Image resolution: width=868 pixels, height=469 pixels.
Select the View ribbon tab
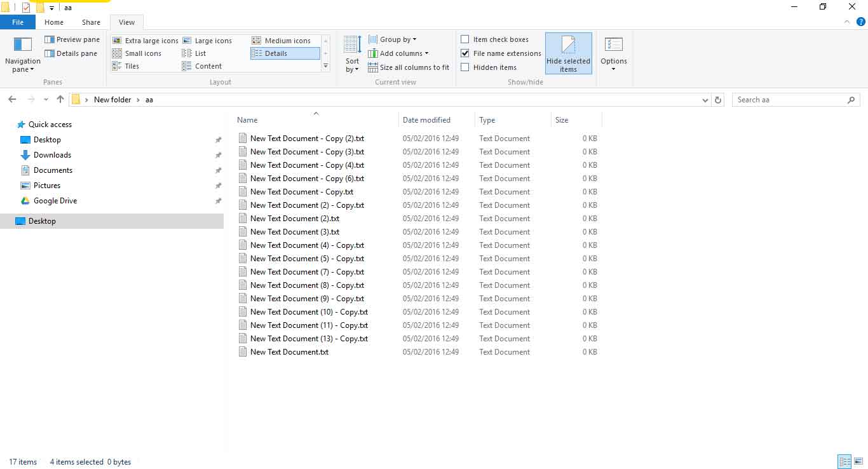tap(127, 22)
